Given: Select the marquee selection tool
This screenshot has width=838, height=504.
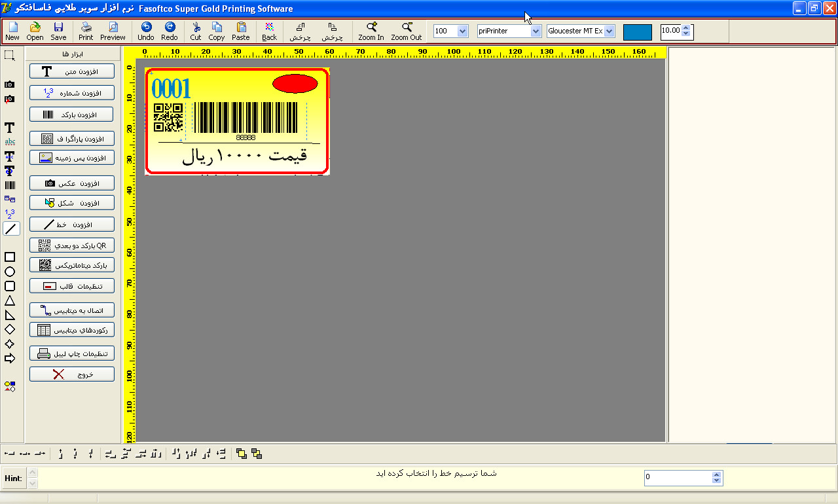Looking at the screenshot, I should point(9,55).
